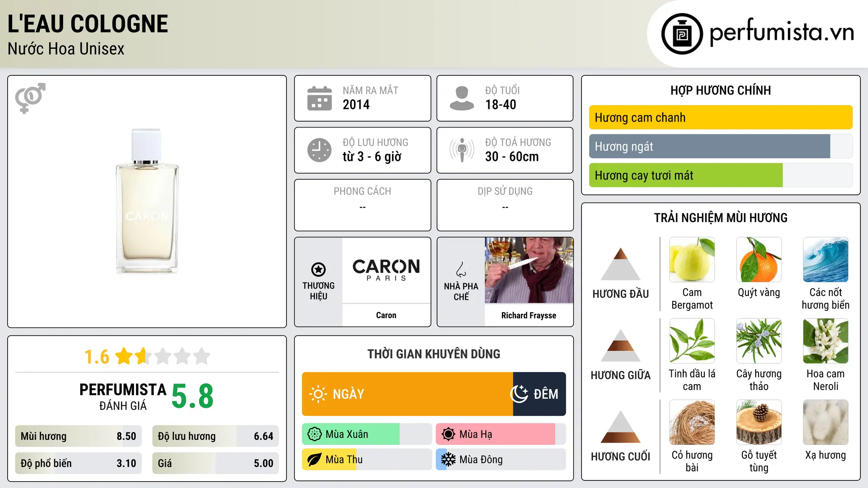Viewport: 868px width, 488px height.
Task: Click the orange Ngày daytime bar
Action: tap(407, 394)
